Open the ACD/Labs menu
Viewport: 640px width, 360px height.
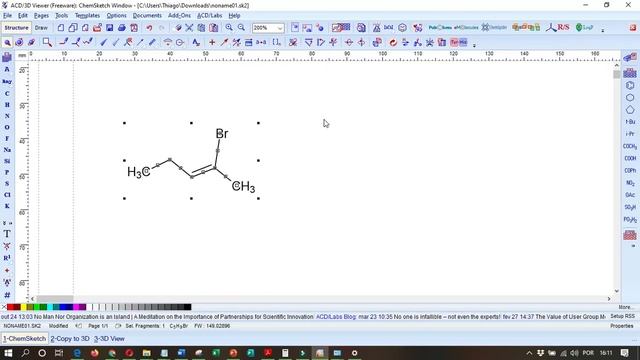[210, 16]
